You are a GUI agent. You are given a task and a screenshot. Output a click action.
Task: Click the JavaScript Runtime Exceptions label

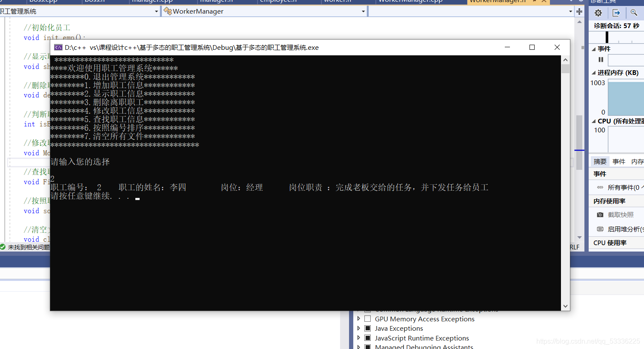[422, 338]
